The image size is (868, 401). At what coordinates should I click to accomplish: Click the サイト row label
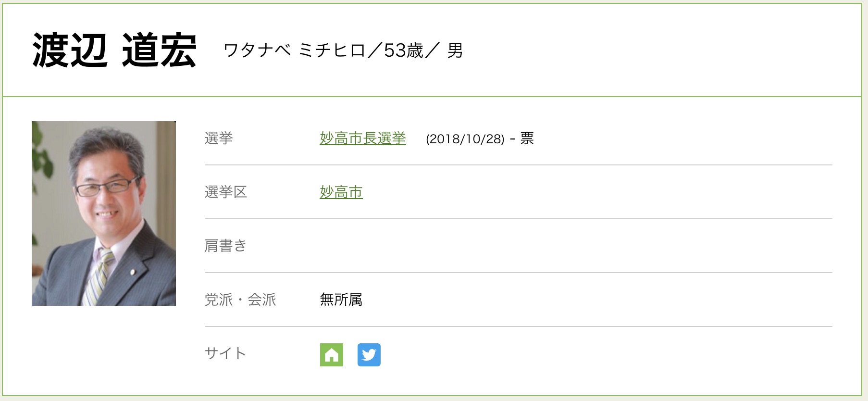click(225, 353)
